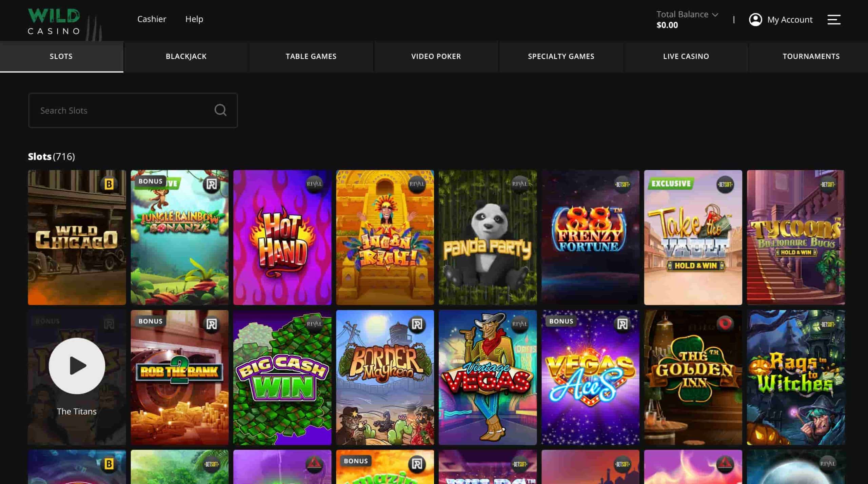
Task: Click the My Account user avatar icon
Action: 755,19
